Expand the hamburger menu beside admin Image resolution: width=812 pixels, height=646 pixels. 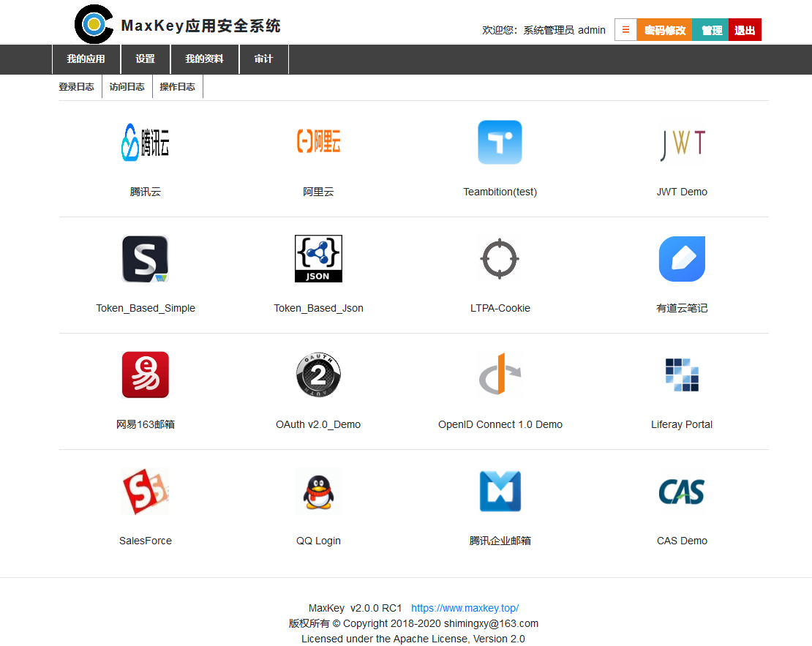(x=625, y=30)
